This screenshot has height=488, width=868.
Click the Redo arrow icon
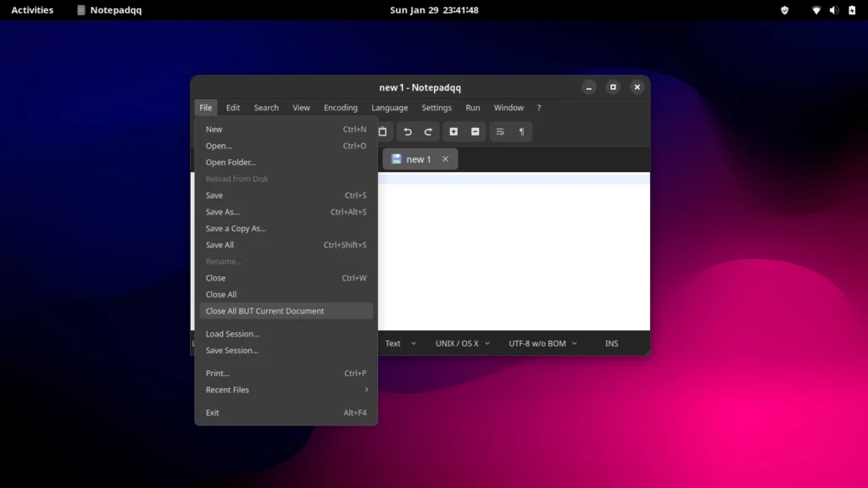[x=426, y=131]
